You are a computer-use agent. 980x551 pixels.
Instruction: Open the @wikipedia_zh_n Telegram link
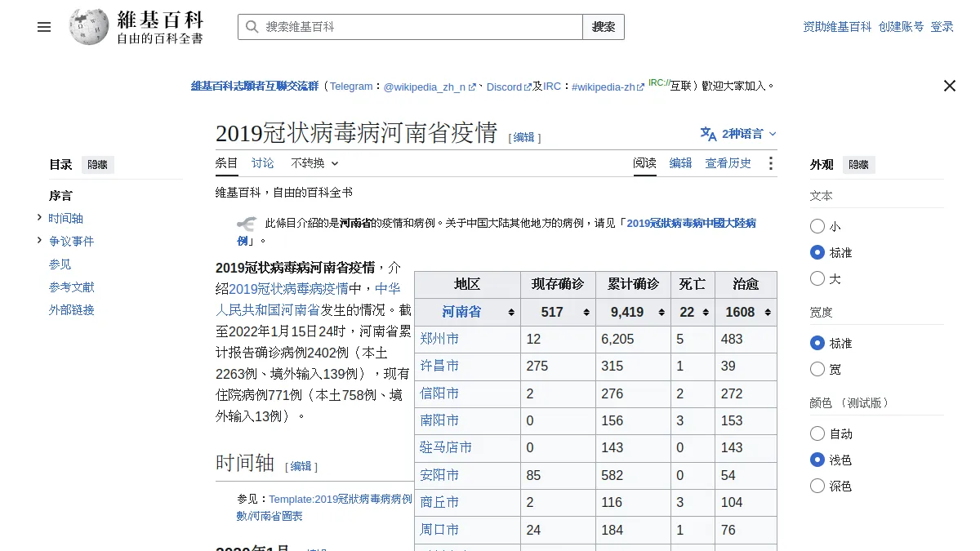pyautogui.click(x=430, y=87)
